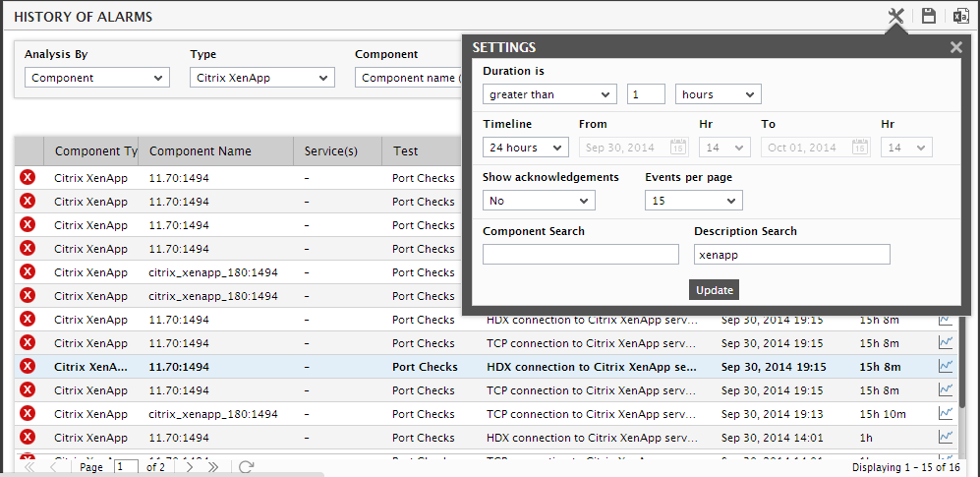980x477 pixels.
Task: Open the To date calendar icon
Action: (x=860, y=148)
